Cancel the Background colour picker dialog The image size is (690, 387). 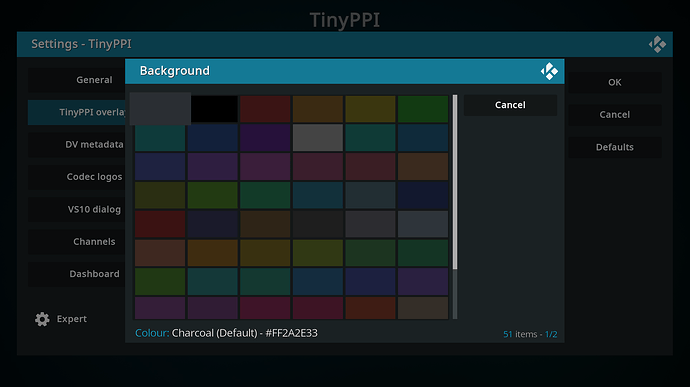point(510,105)
